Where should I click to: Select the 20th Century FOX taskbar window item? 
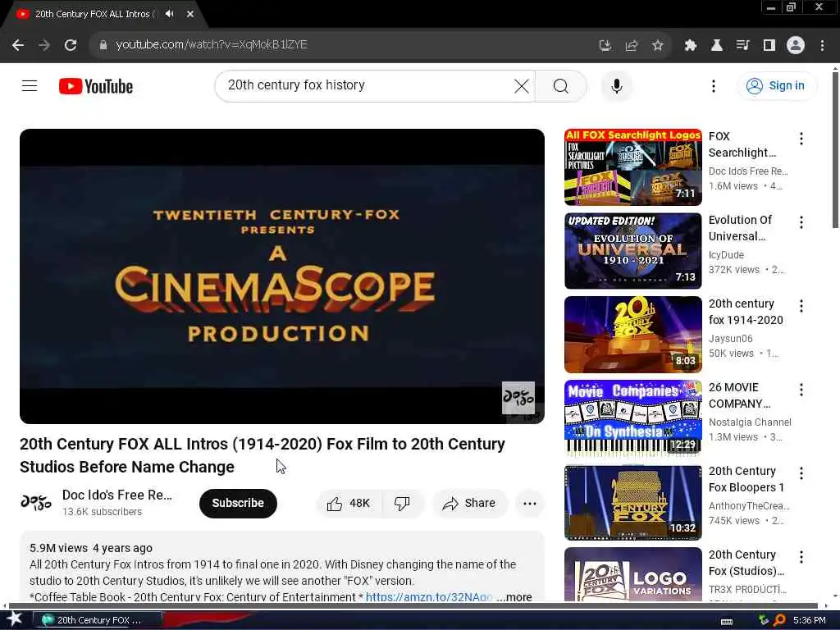[98, 620]
